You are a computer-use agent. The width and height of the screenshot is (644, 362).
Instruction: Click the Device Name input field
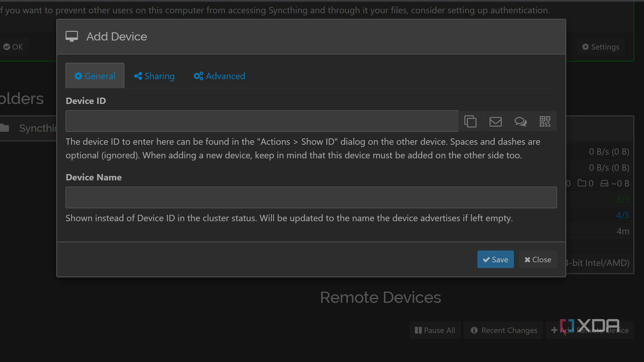click(x=311, y=197)
